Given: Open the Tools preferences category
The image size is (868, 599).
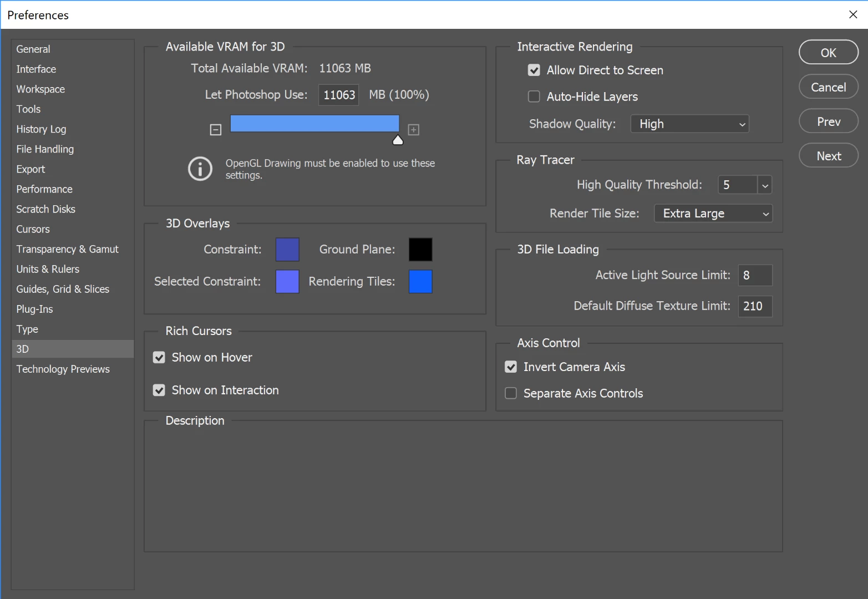Looking at the screenshot, I should 73,109.
